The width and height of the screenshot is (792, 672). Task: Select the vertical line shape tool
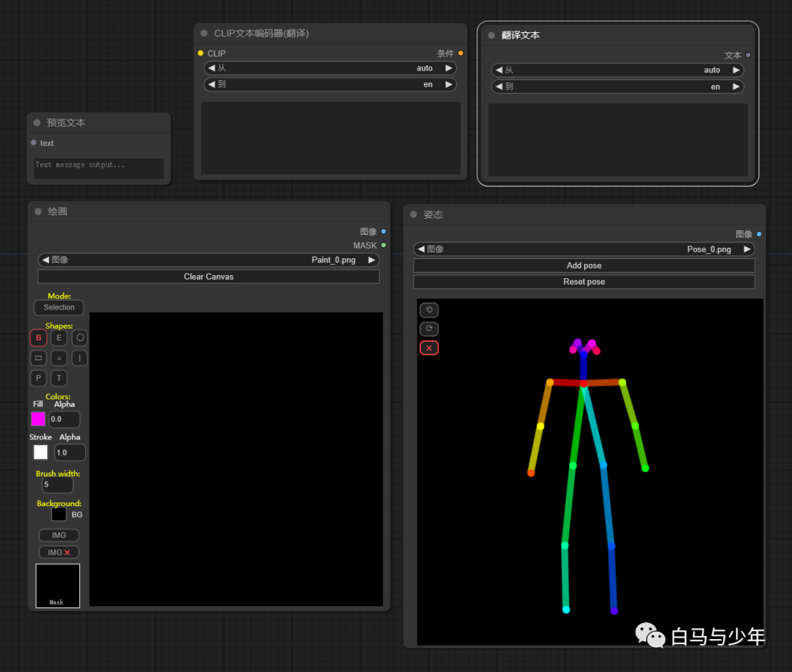point(80,358)
